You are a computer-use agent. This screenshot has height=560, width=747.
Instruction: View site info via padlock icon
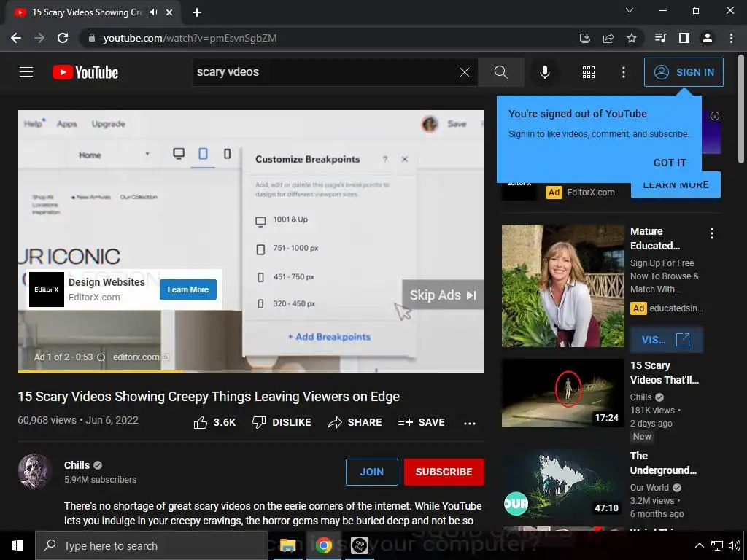pos(91,38)
